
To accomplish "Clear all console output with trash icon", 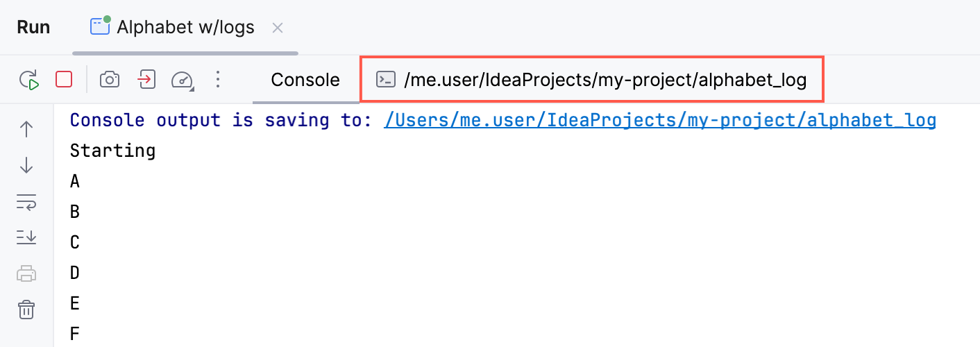I will click(26, 310).
